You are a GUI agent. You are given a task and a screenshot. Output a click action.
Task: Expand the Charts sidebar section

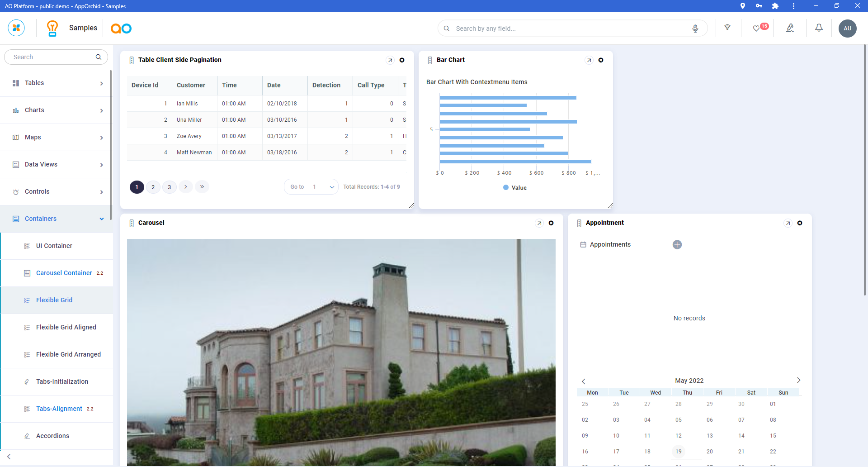point(57,110)
